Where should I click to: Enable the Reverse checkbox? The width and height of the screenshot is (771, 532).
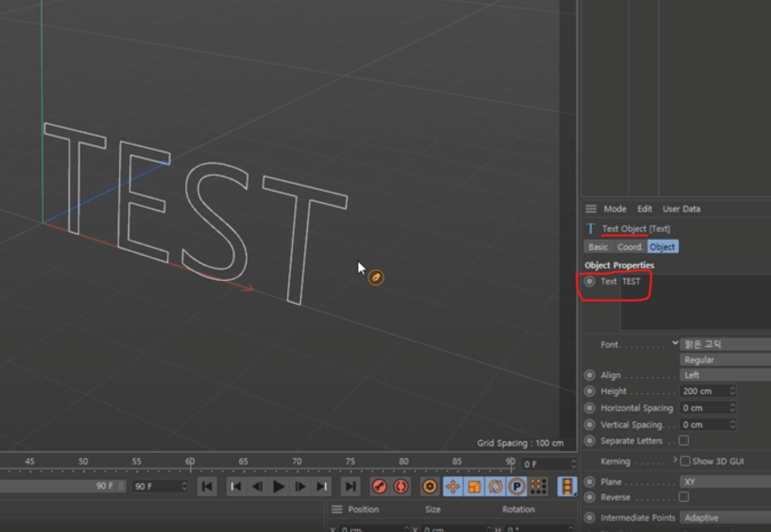click(684, 497)
